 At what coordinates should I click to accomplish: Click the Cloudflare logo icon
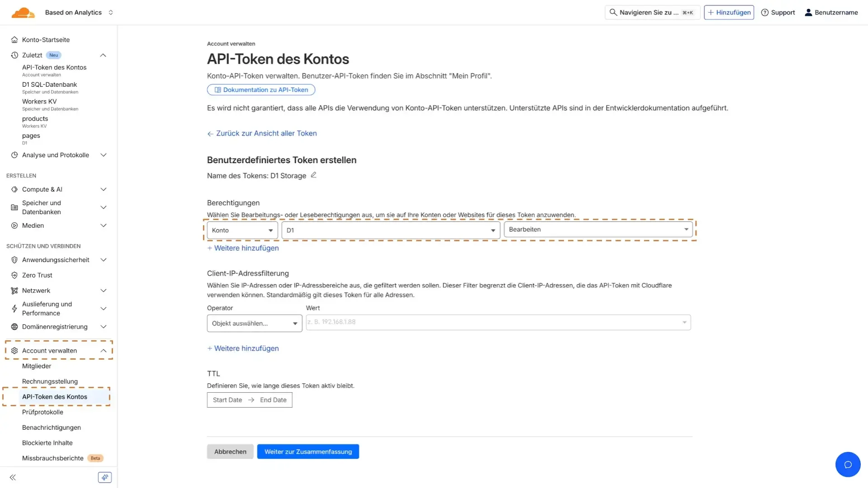coord(23,13)
